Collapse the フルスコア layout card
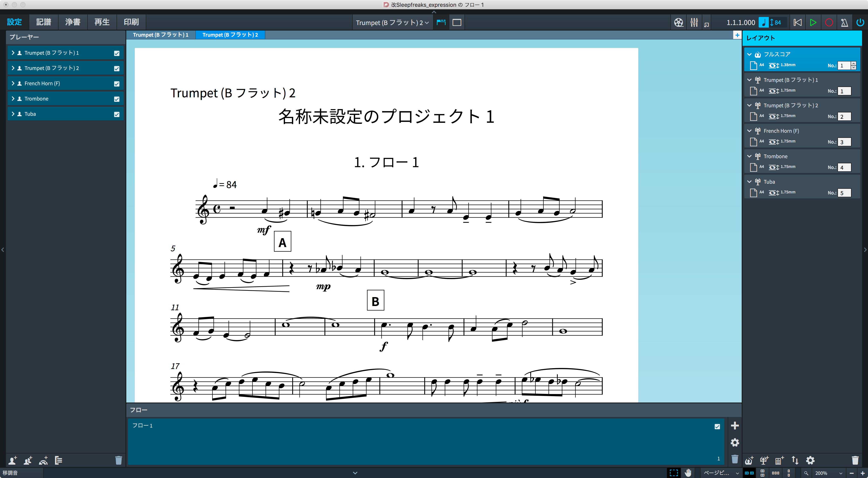Screen dimensions: 868x478 click(x=749, y=54)
